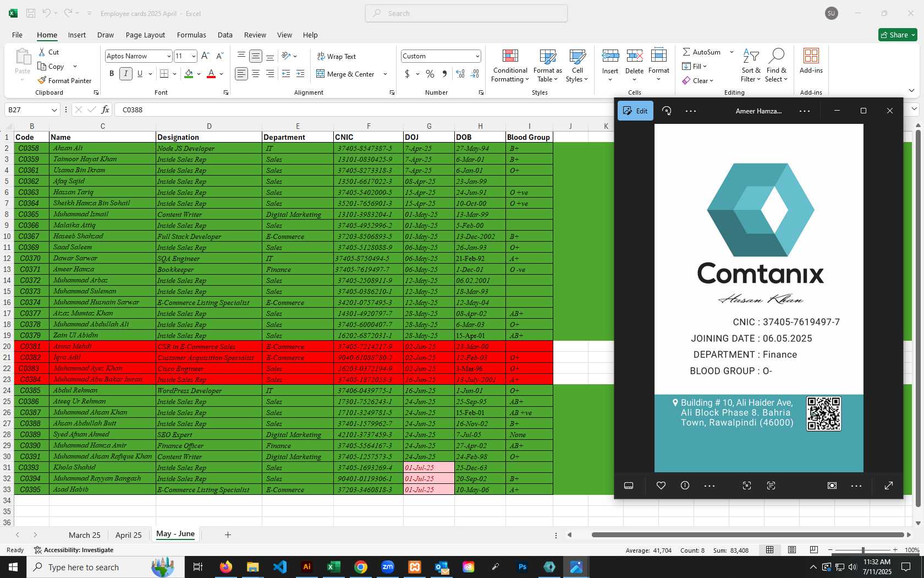Click the Format Painter tool
The height and width of the screenshot is (578, 924).
pyautogui.click(x=64, y=80)
